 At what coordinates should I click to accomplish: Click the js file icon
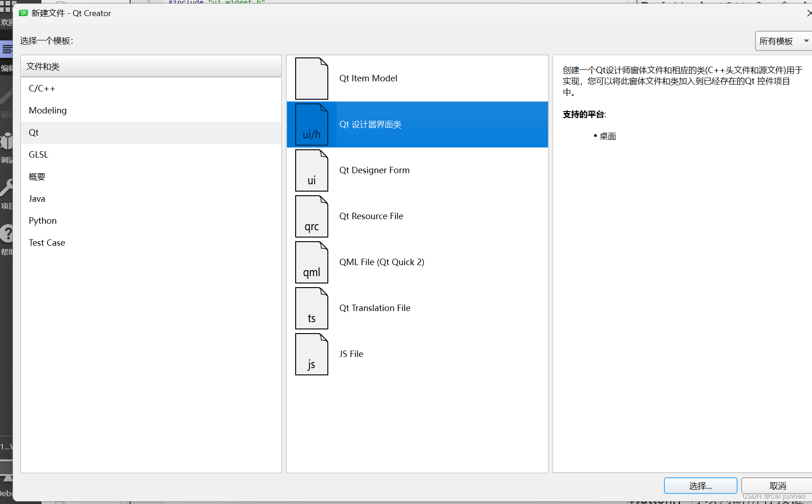312,354
